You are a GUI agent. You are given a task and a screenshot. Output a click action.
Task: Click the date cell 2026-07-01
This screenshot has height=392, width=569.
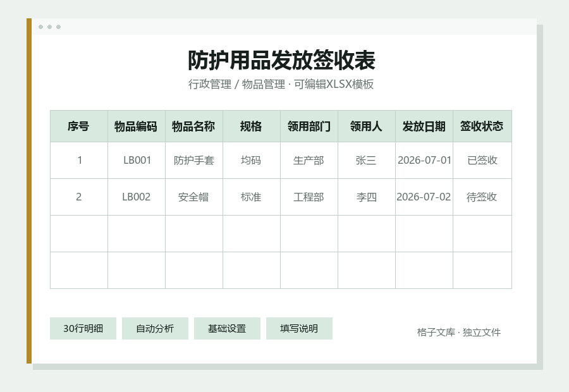(424, 160)
